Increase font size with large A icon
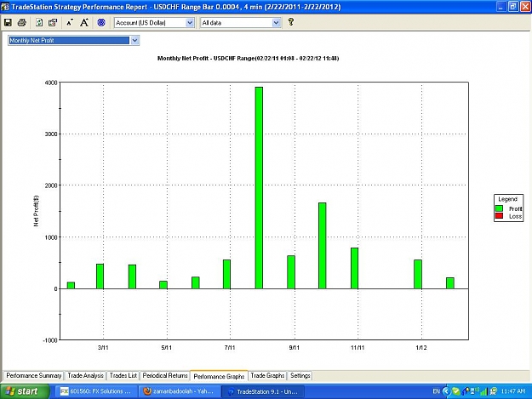Viewport: 532px width, 399px height. 84,23
